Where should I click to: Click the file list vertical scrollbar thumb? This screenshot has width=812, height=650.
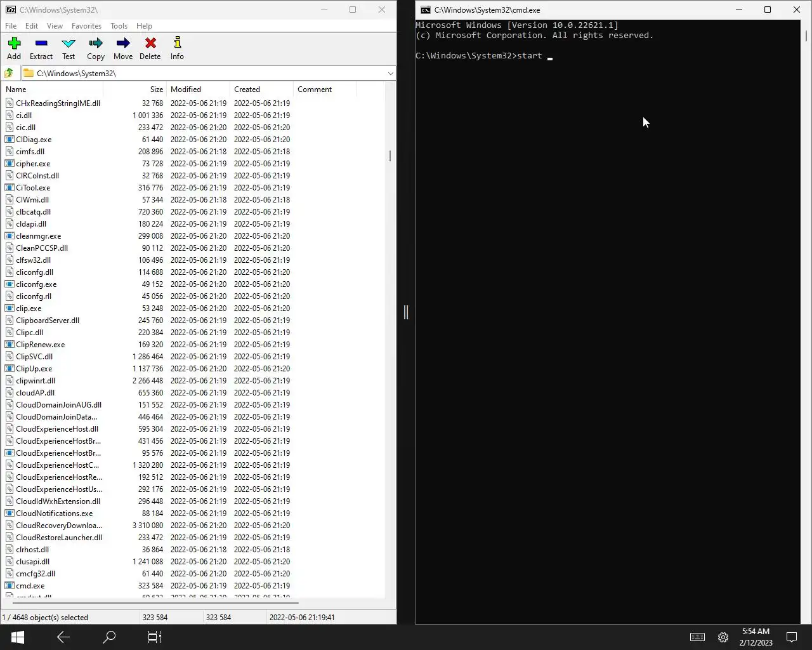point(390,156)
